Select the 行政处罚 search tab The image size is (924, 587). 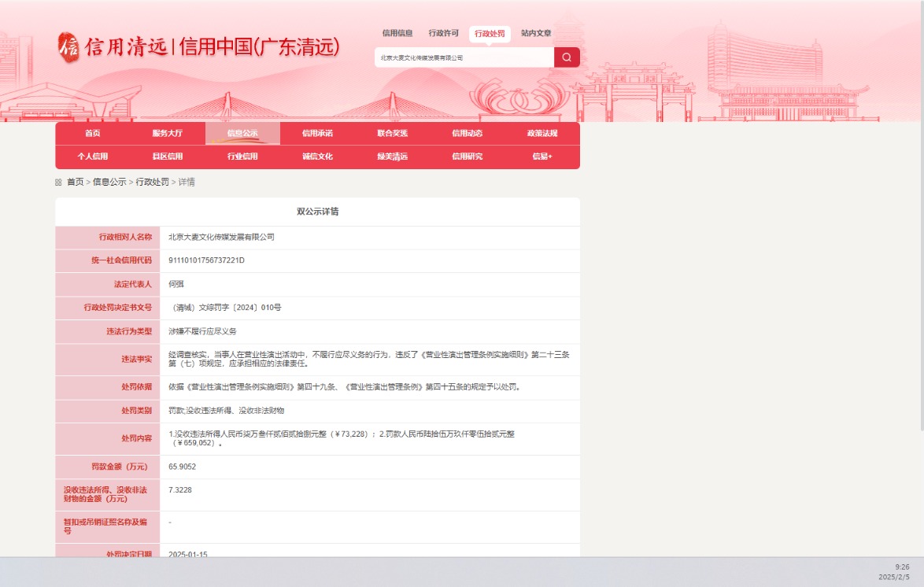(x=490, y=34)
